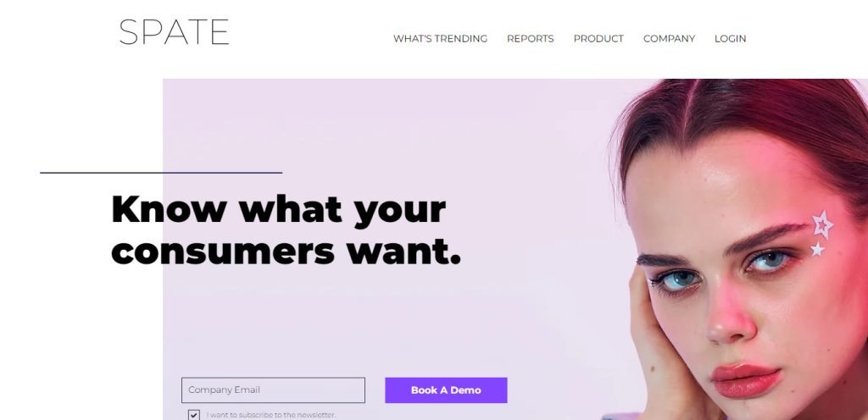Click the small star sticker below it
Screen dimensions: 868x420
pyautogui.click(x=817, y=250)
